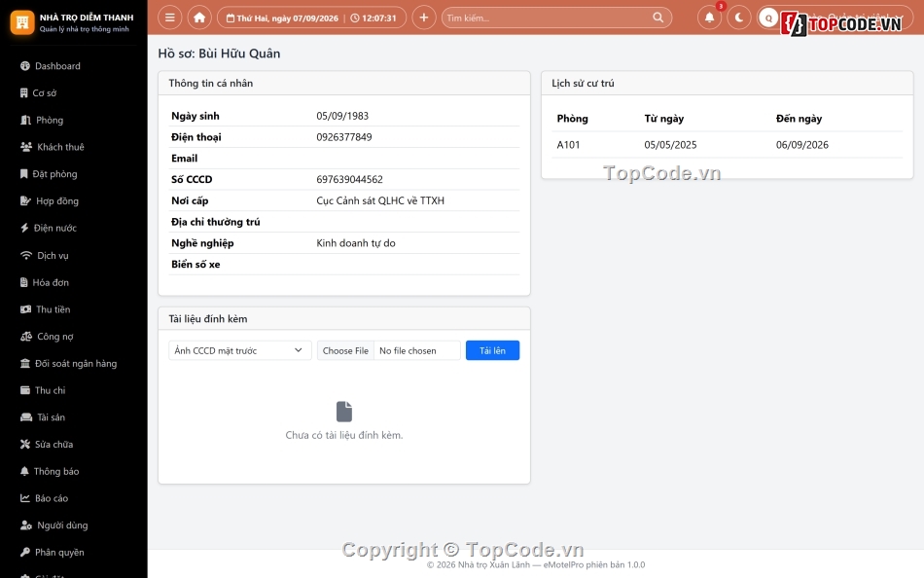The image size is (924, 578).
Task: Click the 05/05/2025 from-date cell
Action: pos(670,144)
